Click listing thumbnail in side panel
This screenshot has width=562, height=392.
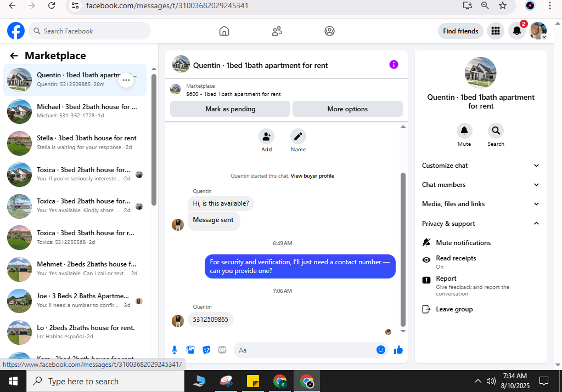(480, 73)
